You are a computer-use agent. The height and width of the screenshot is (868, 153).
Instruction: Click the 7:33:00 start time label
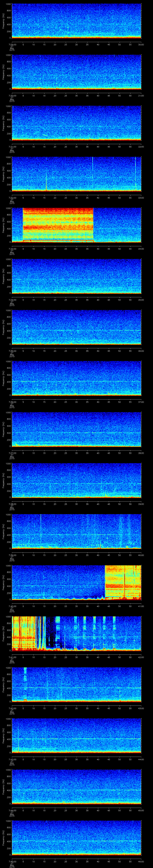[12, 249]
